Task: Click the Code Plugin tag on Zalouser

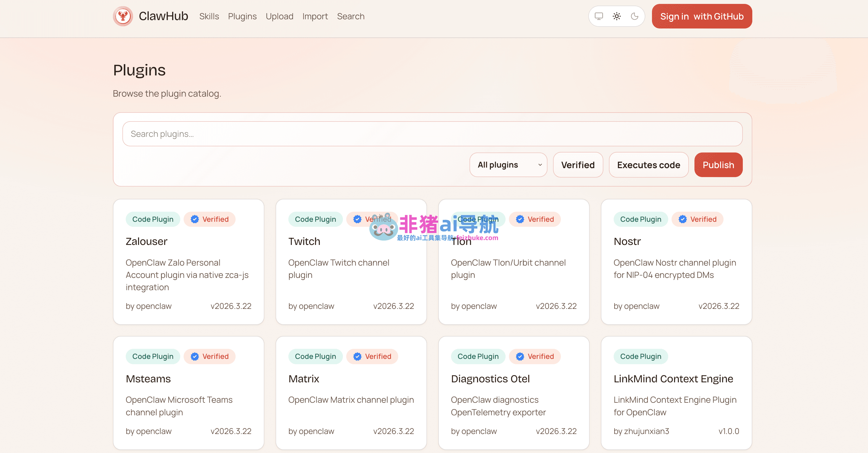Action: point(153,219)
